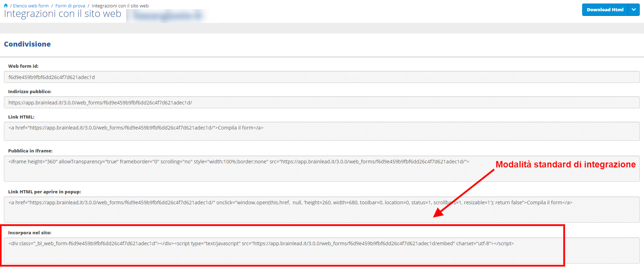Click 'Integrazioni con il sito web' breadcrumb text

tap(120, 6)
